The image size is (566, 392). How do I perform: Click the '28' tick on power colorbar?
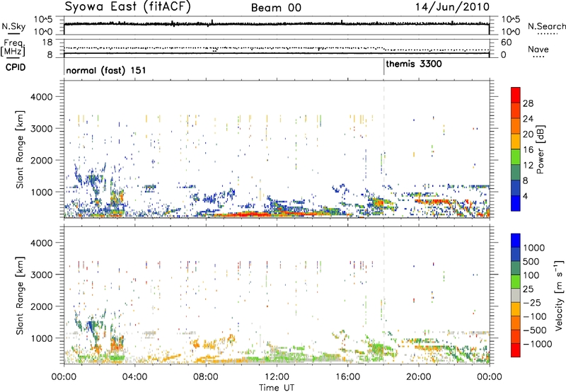(x=528, y=103)
